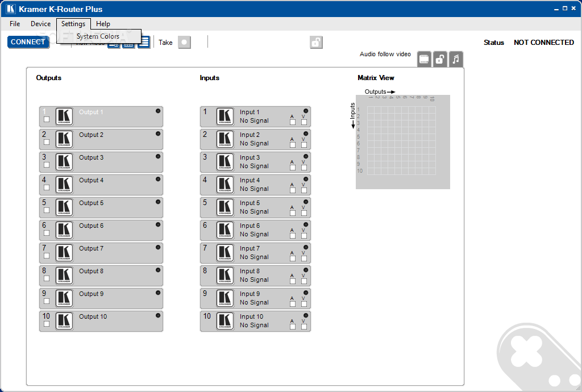Screen dimensions: 582x392
Task: Click the status LED on Output 2
Action: pos(158,134)
